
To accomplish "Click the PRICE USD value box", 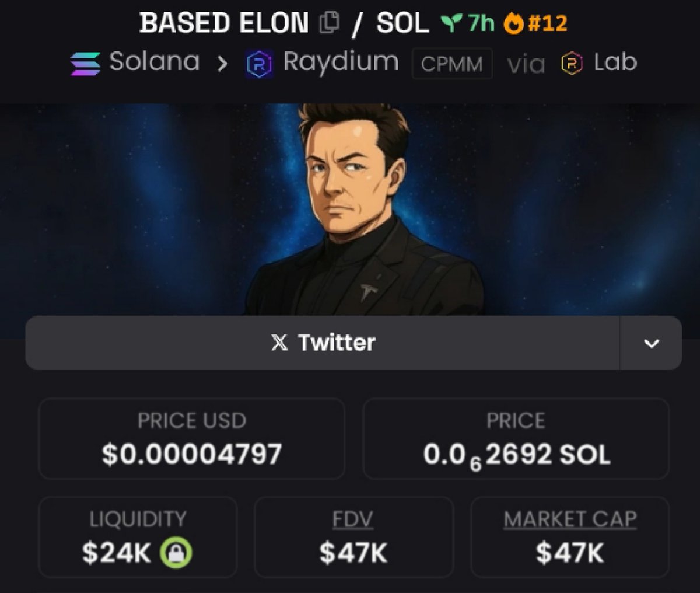I will [x=191, y=438].
